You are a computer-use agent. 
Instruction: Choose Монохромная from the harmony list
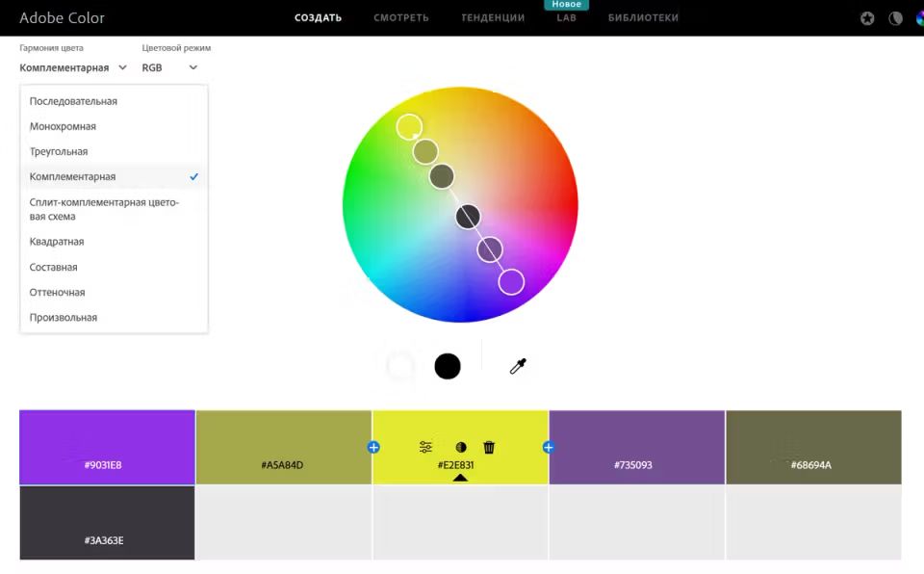tap(63, 126)
